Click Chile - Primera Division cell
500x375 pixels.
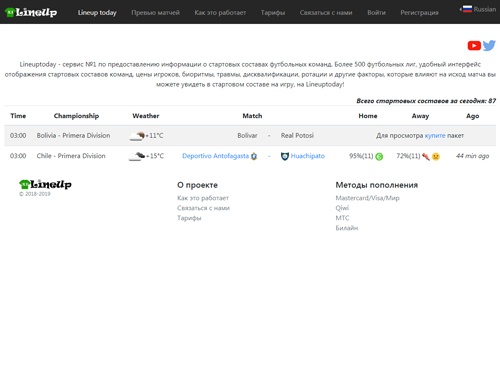[71, 156]
